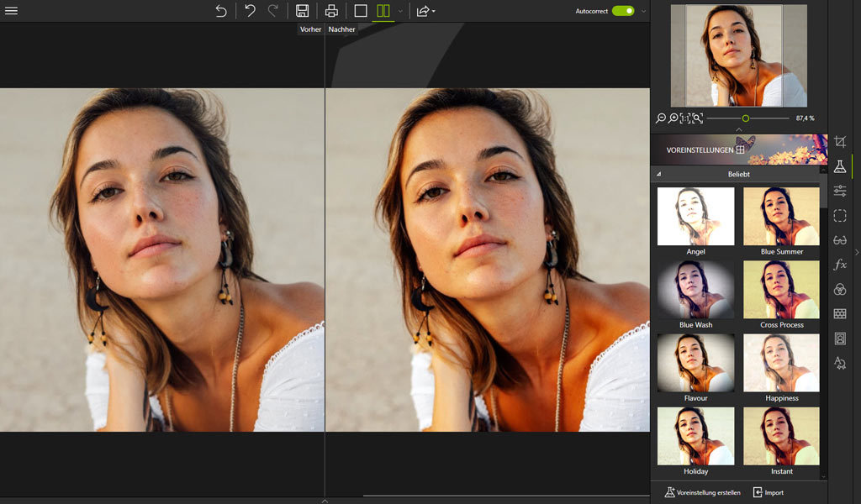The width and height of the screenshot is (861, 504).
Task: Click the 1:1 actual size icon
Action: point(685,118)
